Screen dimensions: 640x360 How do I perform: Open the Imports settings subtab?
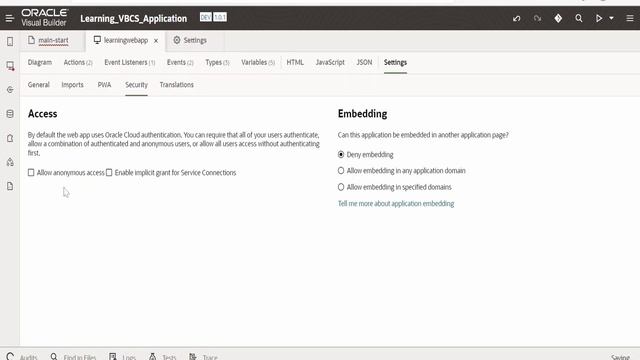(72, 85)
